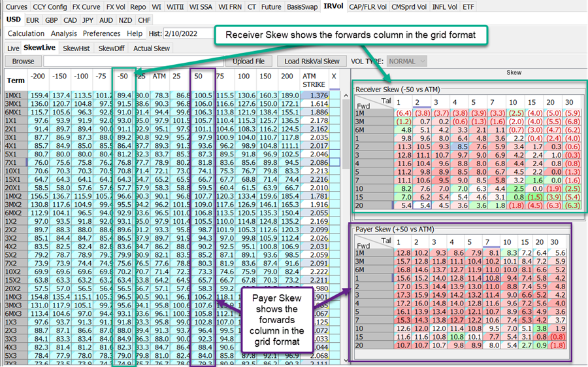Select the 7X1 term row label
This screenshot has height=367, width=588.
(x=16, y=162)
